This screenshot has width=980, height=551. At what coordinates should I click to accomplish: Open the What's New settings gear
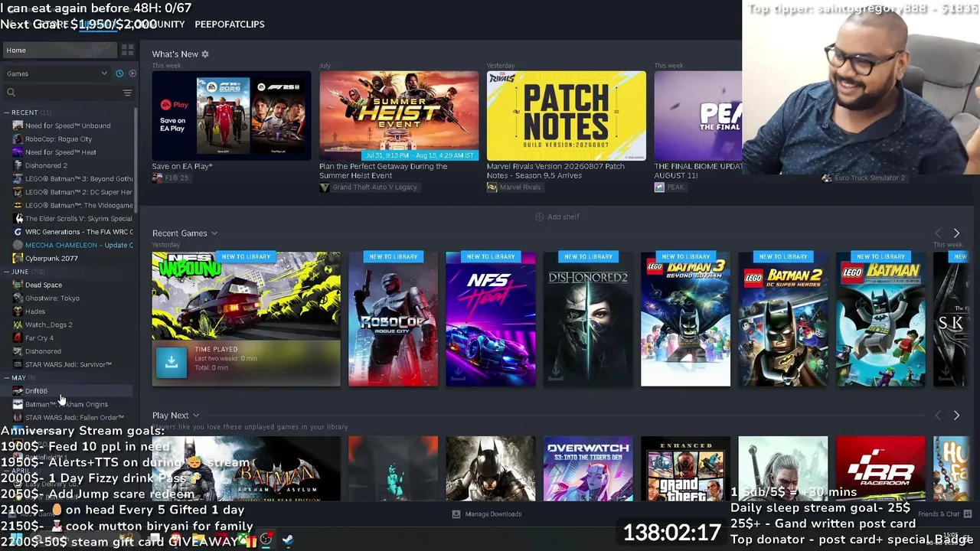click(x=205, y=54)
